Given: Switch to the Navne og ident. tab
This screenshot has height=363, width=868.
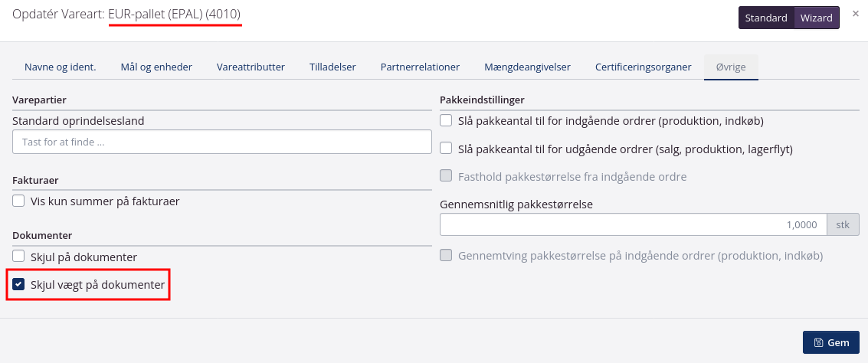Looking at the screenshot, I should pyautogui.click(x=61, y=67).
